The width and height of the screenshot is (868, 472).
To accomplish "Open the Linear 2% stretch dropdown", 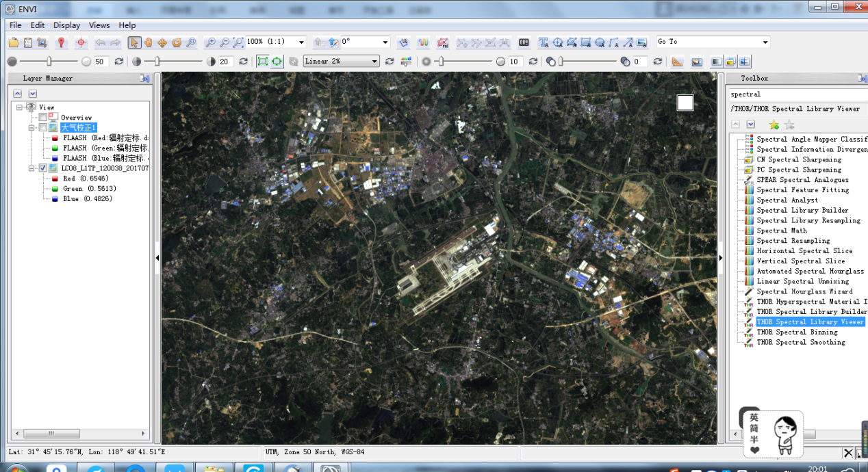I will point(374,62).
